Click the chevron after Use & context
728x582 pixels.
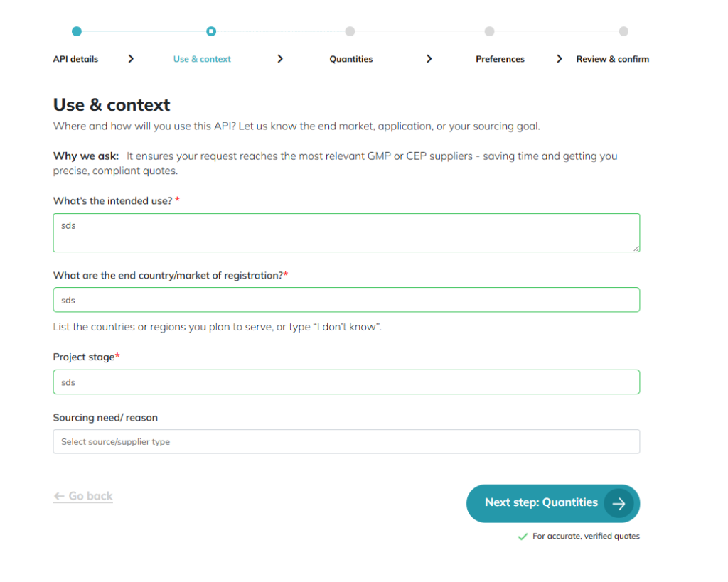tap(280, 59)
